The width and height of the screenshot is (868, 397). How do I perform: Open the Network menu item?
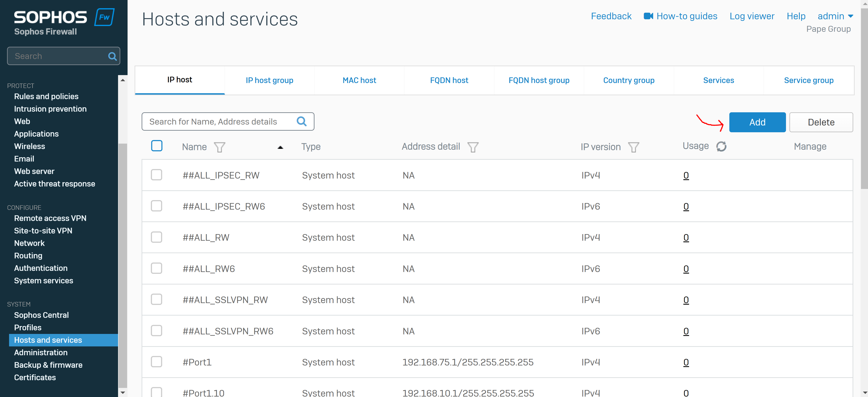(x=29, y=243)
